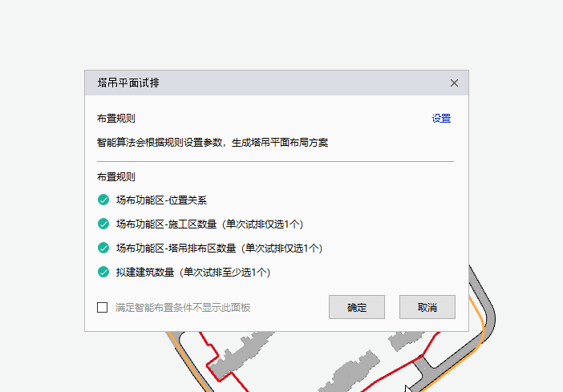Image resolution: width=563 pixels, height=392 pixels.
Task: Confirm with the 确定 button
Action: point(357,307)
